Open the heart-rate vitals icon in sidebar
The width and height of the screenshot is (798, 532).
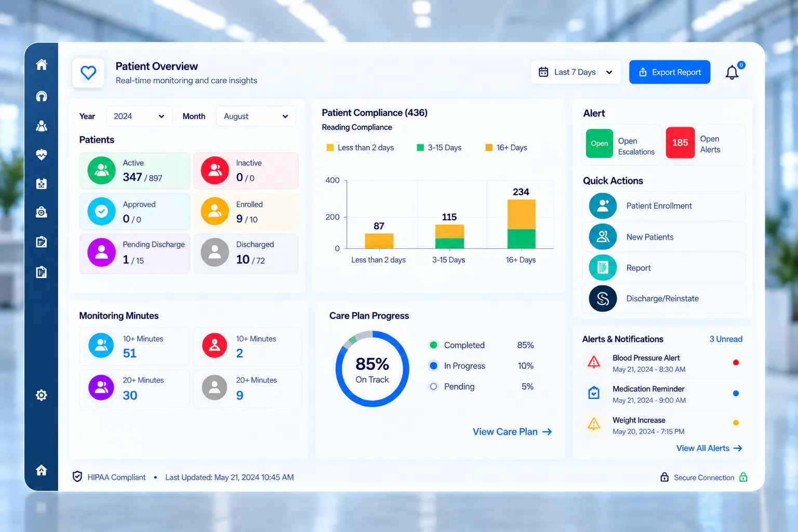point(42,154)
